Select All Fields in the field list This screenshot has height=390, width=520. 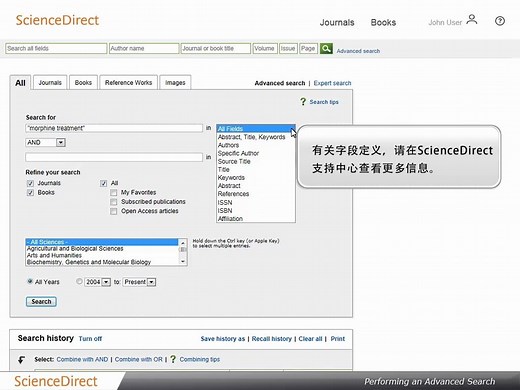click(256, 129)
